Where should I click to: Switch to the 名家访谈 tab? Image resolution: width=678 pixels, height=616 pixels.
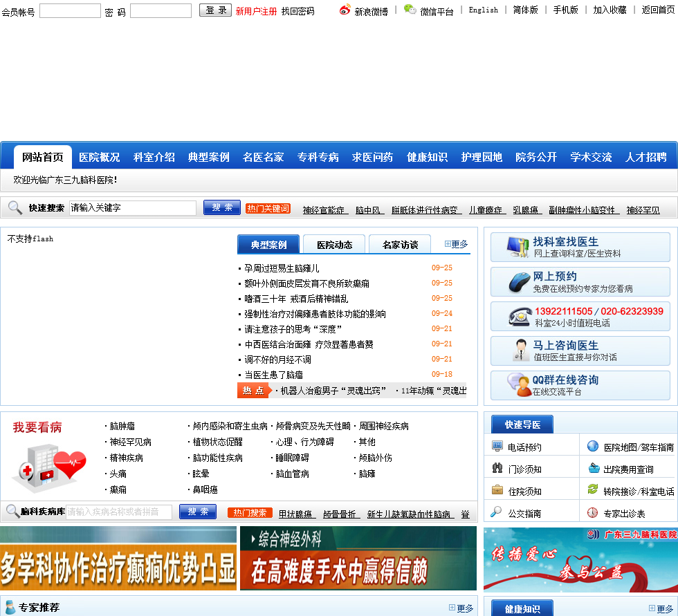click(x=400, y=245)
